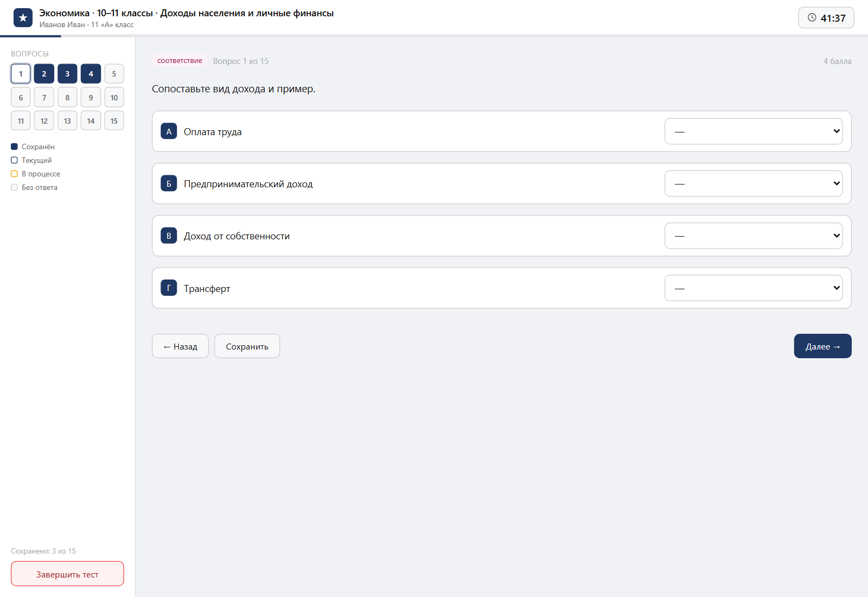Open the dropdown for Предпринимательский доход
This screenshot has height=597, width=868.
pos(754,183)
